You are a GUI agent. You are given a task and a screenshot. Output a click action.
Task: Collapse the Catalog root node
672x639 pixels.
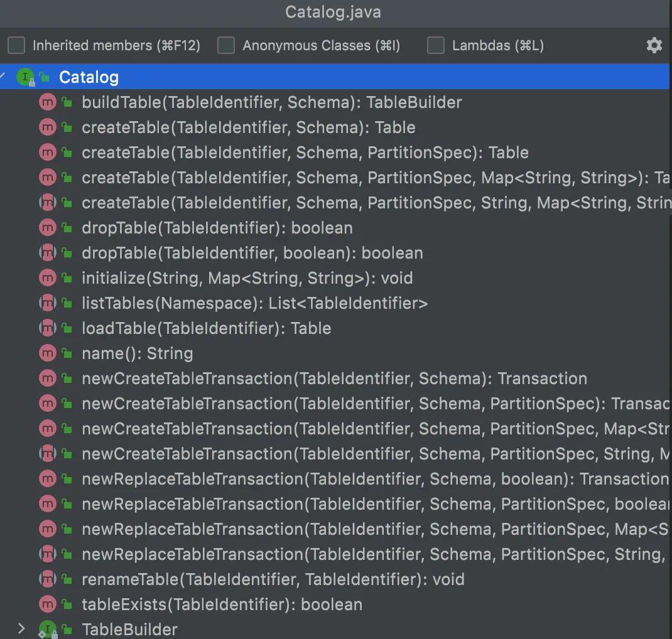pyautogui.click(x=3, y=77)
